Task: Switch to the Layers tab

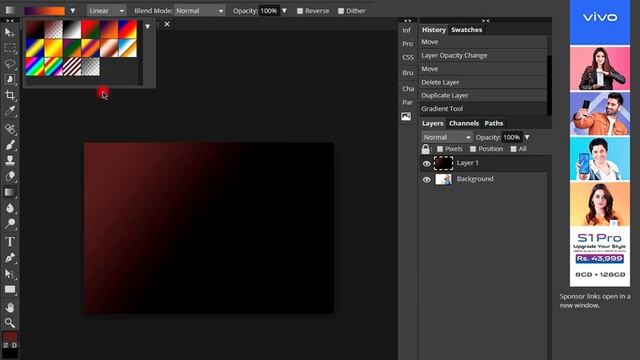Action: coord(432,123)
